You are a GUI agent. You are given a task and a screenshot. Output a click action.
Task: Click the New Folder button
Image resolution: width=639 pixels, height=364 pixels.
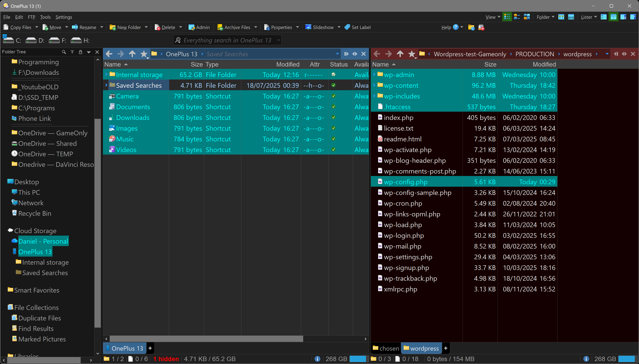click(125, 27)
